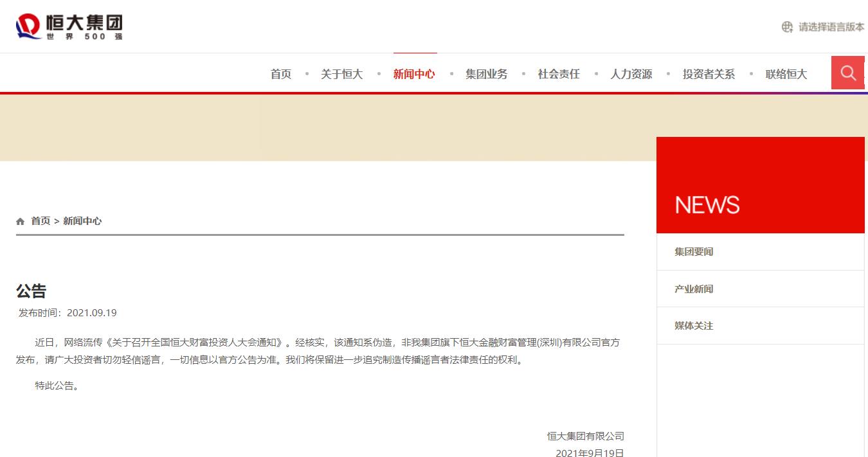
Task: Click the globe language icon
Action: (787, 27)
